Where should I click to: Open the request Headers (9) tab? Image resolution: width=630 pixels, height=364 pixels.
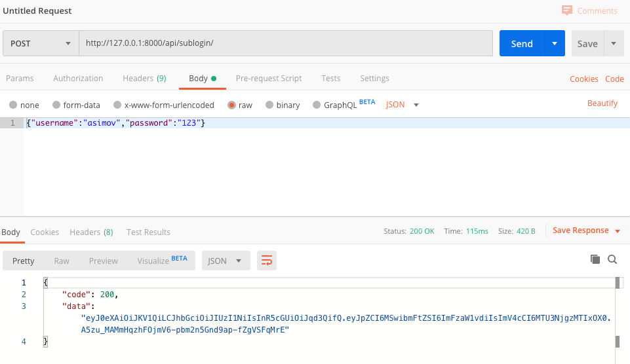[x=144, y=79]
